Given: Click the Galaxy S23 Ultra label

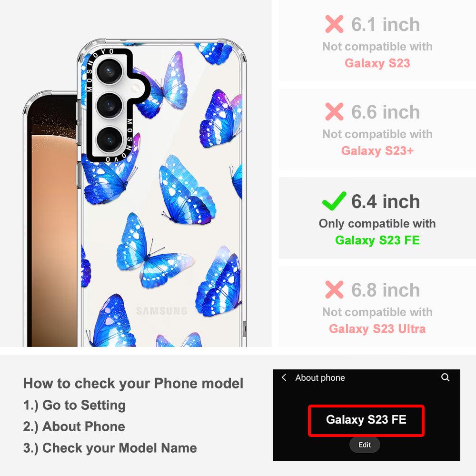Looking at the screenshot, I should pyautogui.click(x=377, y=329).
